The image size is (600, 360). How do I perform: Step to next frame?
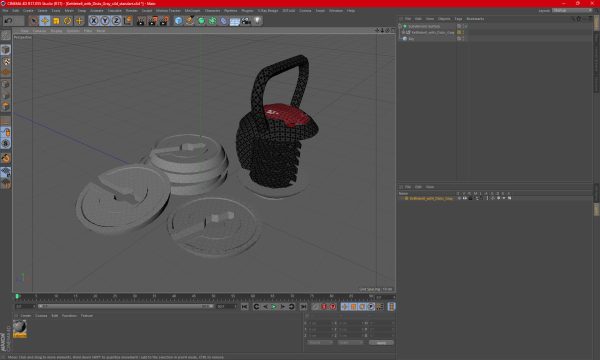[283, 307]
